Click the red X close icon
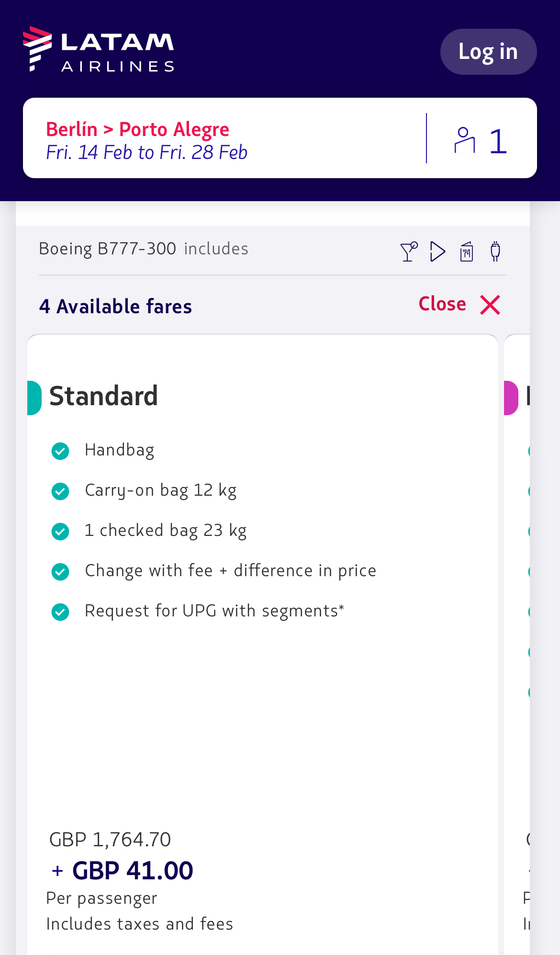The width and height of the screenshot is (560, 955). point(490,305)
